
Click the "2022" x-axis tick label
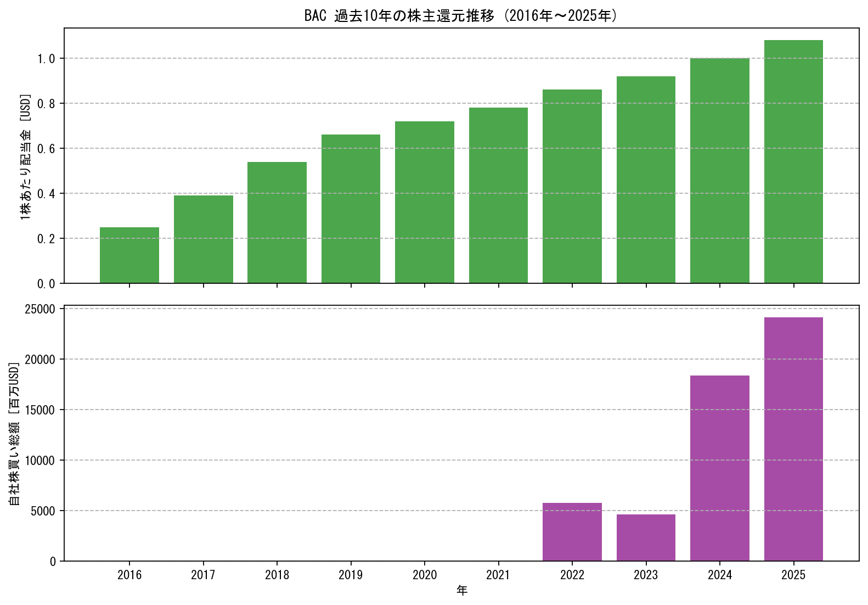pos(572,575)
